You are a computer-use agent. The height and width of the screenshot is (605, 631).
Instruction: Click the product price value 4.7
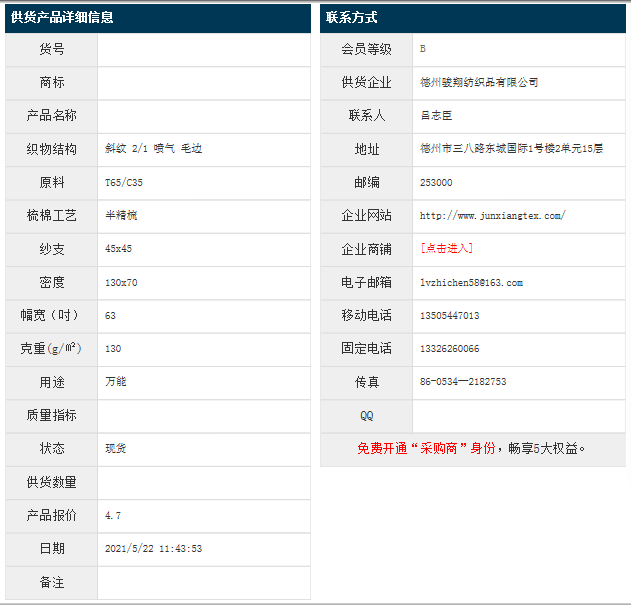[x=113, y=515]
